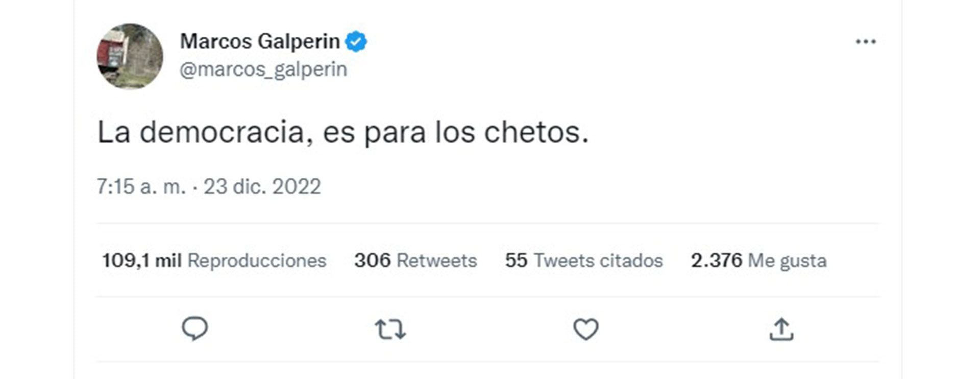This screenshot has height=379, width=980.
Task: Reply to the tweet via speech bubble icon
Action: [x=195, y=328]
